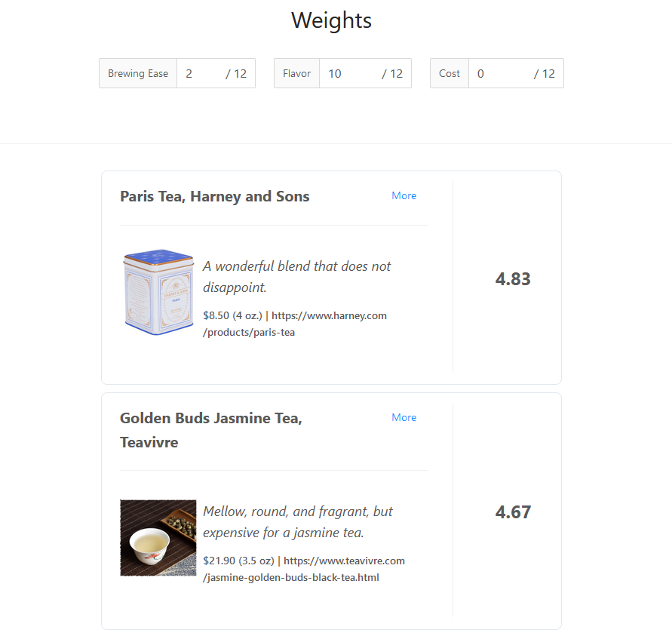Viewport: 672px width, 636px height.
Task: Click the Paris Tea, Harney and Sons title
Action: [215, 197]
